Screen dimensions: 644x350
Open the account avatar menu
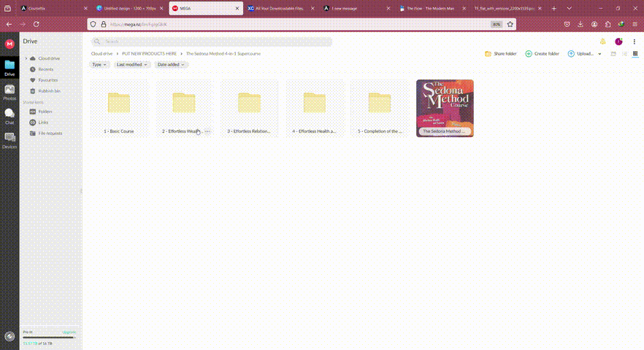tap(618, 42)
